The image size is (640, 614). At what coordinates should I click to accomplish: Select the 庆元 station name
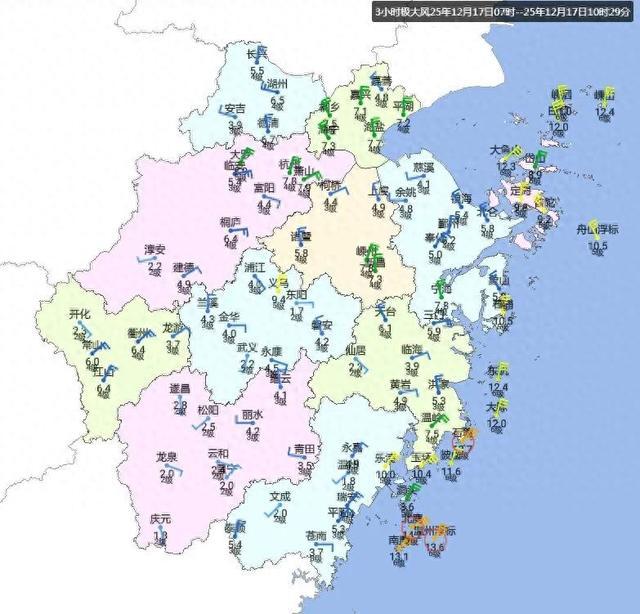160,519
